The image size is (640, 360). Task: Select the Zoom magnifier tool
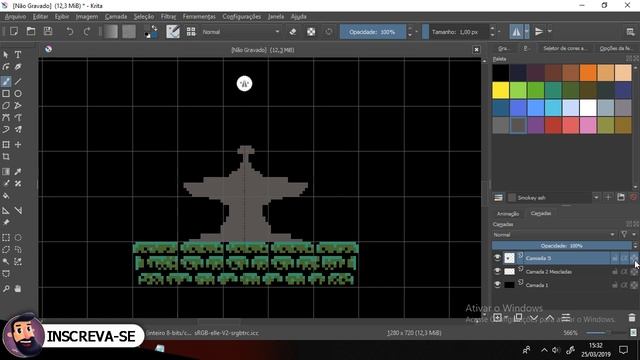click(6, 289)
